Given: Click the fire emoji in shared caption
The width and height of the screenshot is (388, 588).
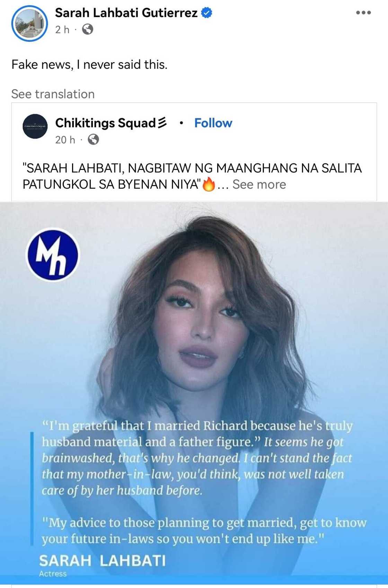Looking at the screenshot, I should click(209, 184).
